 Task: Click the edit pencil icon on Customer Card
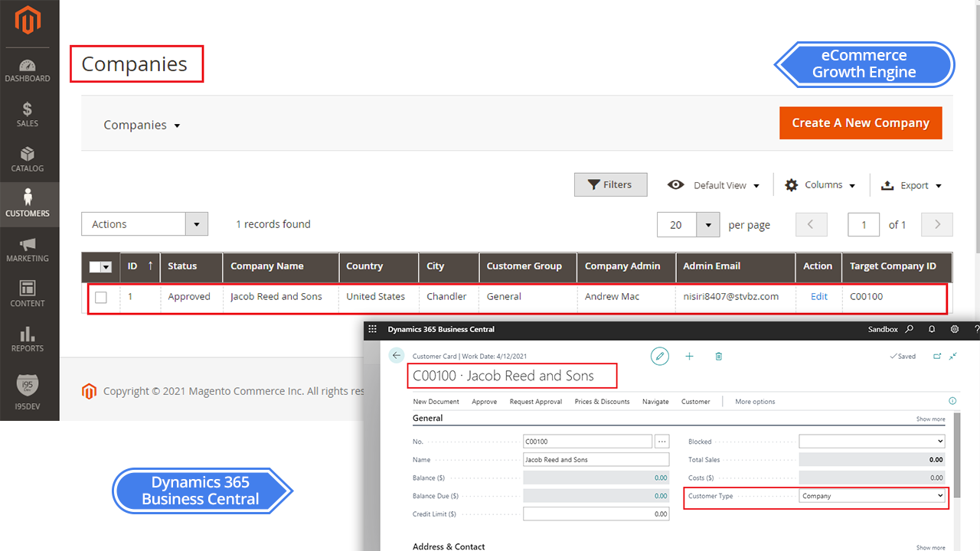click(660, 356)
